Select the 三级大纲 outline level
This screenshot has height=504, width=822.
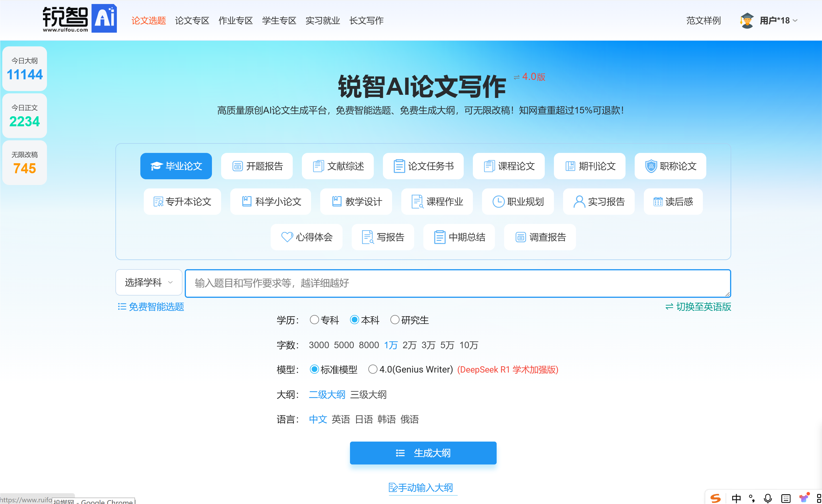click(x=368, y=395)
